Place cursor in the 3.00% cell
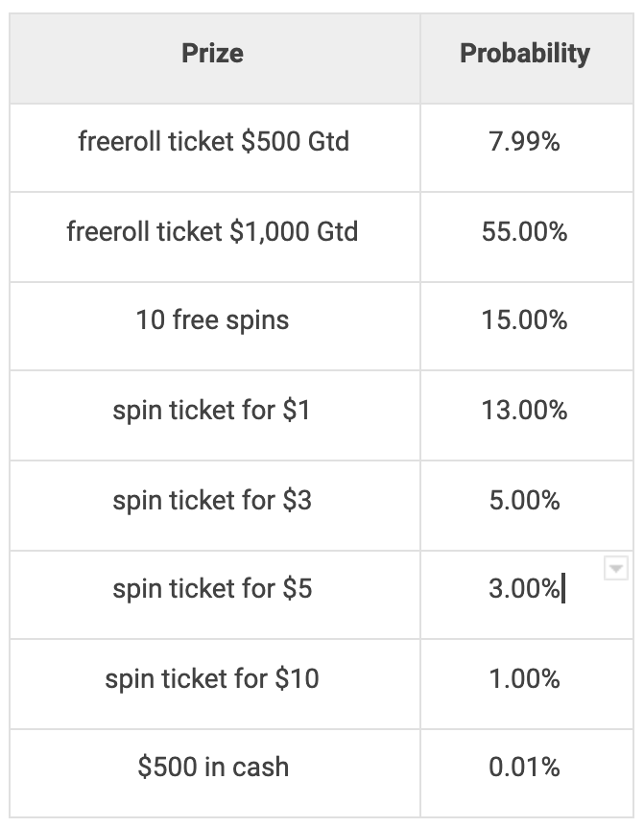Screen dimensions: 644x827 click(x=524, y=589)
